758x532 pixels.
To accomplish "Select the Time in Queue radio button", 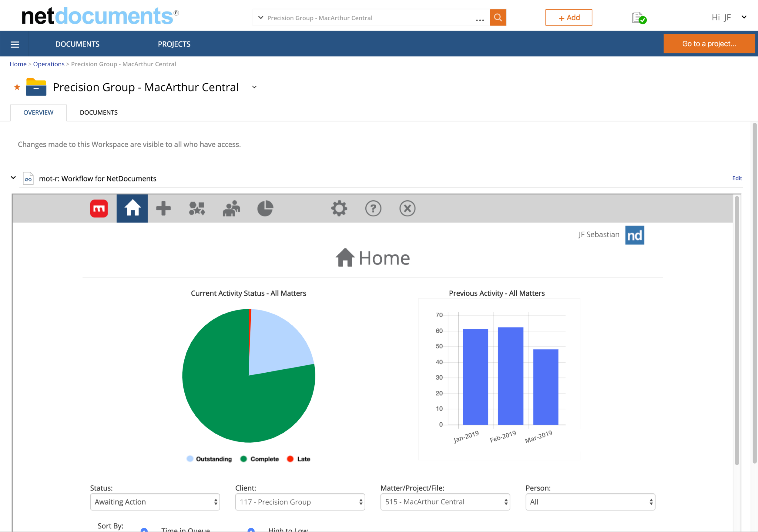I will [144, 530].
